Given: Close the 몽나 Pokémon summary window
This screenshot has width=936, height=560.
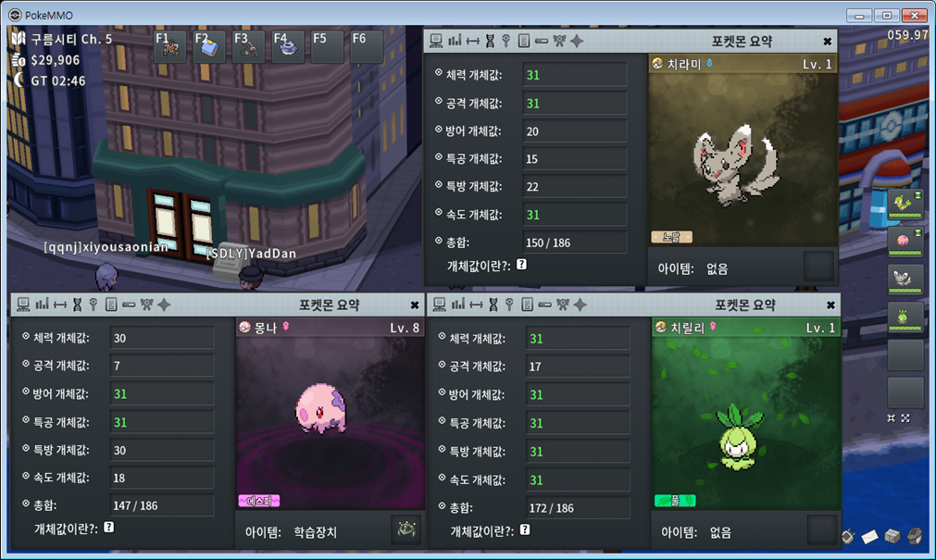Looking at the screenshot, I should click(415, 305).
